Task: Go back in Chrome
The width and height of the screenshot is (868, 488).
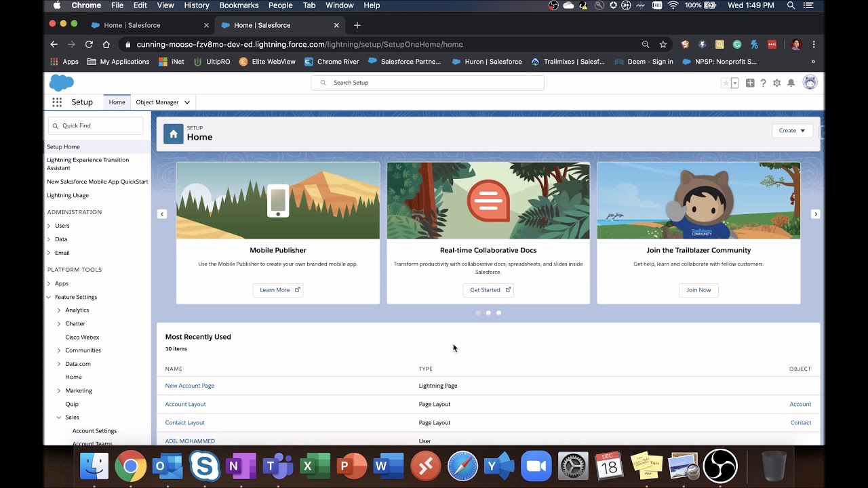Action: [54, 44]
